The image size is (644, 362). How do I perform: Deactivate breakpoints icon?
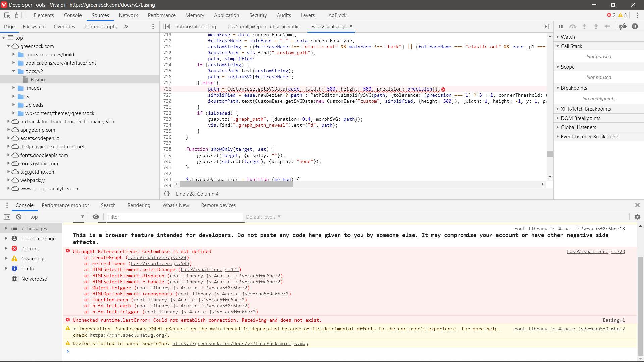623,26
